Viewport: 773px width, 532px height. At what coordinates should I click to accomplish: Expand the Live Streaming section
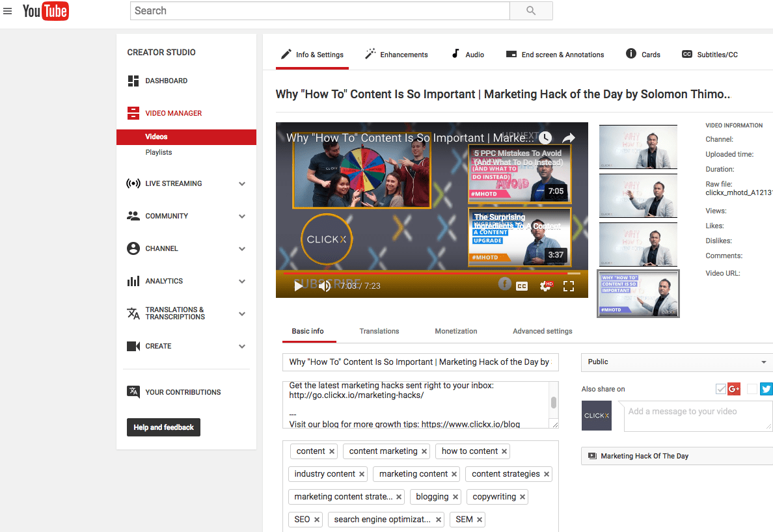click(242, 184)
